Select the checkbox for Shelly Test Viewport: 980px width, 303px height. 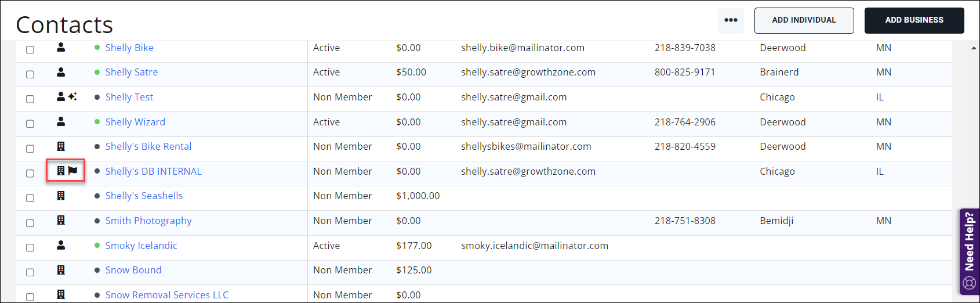click(x=30, y=99)
